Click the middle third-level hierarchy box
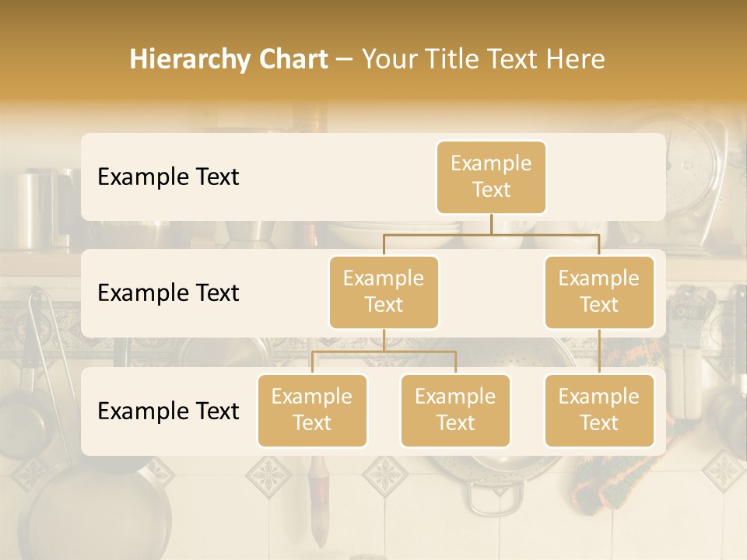Screen dimensions: 747x560 pyautogui.click(x=455, y=410)
